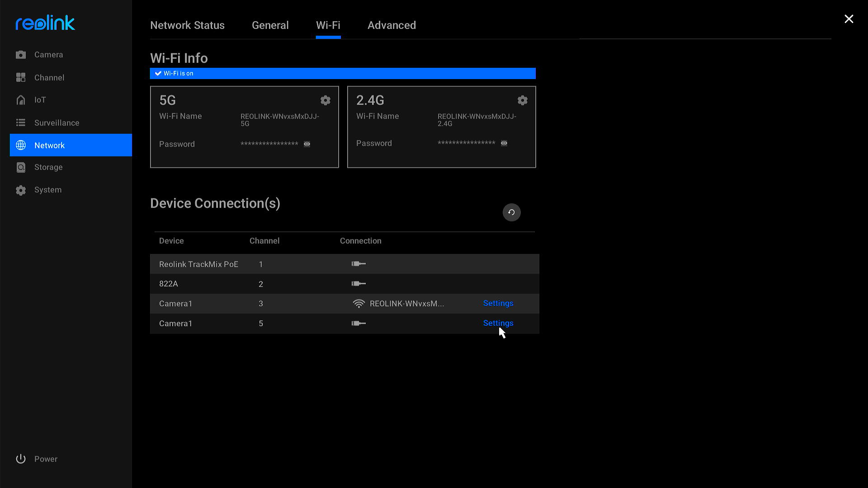
Task: Click the Power symbol icon
Action: 21,459
